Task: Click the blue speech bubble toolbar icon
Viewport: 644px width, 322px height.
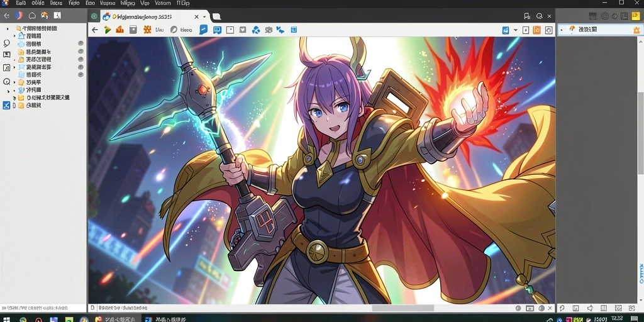Action: click(x=203, y=30)
